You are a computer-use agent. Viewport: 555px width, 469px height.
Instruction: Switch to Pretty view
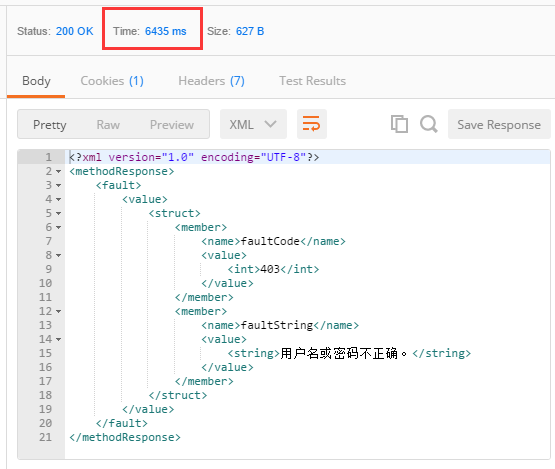pyautogui.click(x=50, y=125)
